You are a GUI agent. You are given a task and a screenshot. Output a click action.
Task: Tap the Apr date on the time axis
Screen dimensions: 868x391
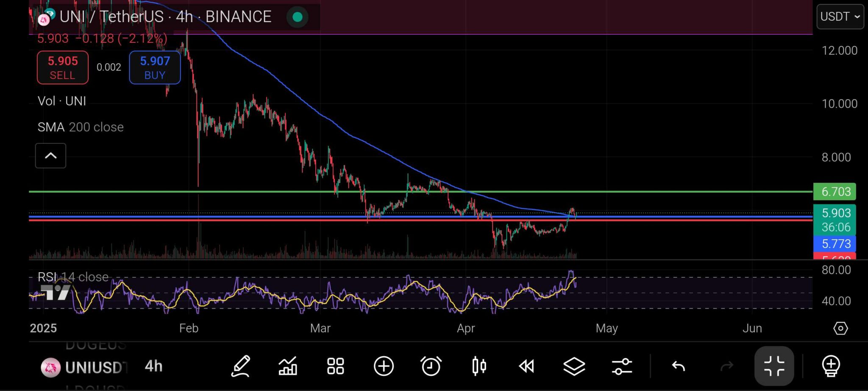[466, 328]
